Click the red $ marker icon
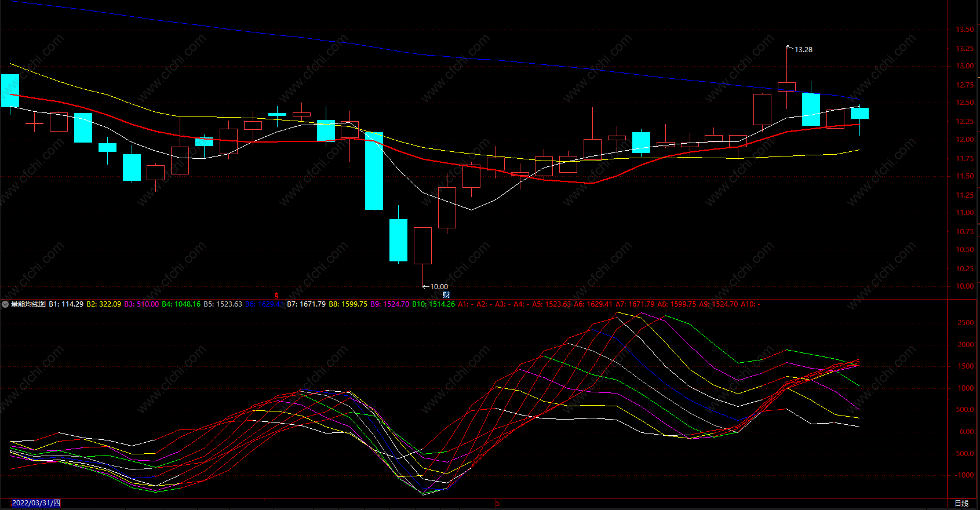 tap(276, 296)
